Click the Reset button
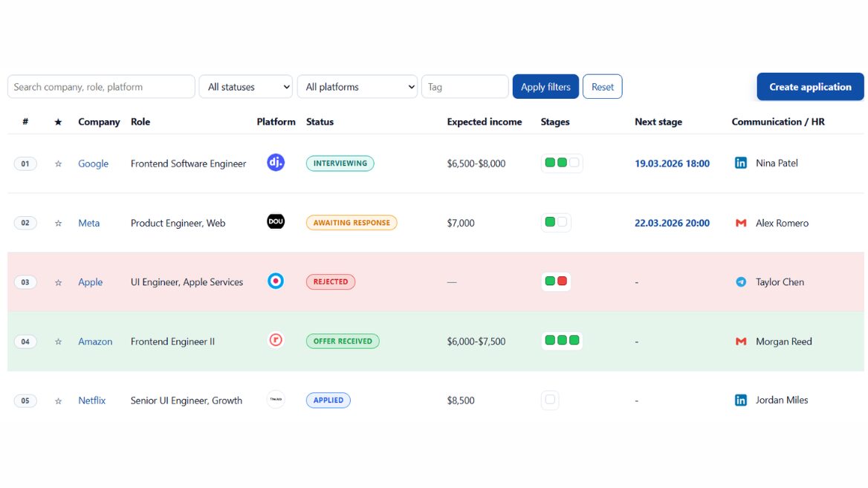Screen dimensions: 868x488 602,87
